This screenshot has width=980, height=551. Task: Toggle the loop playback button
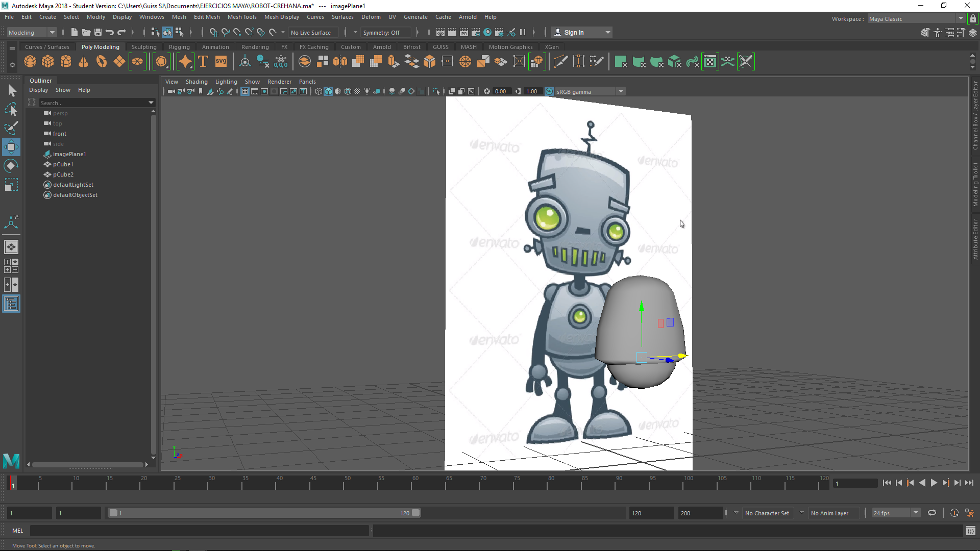pos(932,513)
